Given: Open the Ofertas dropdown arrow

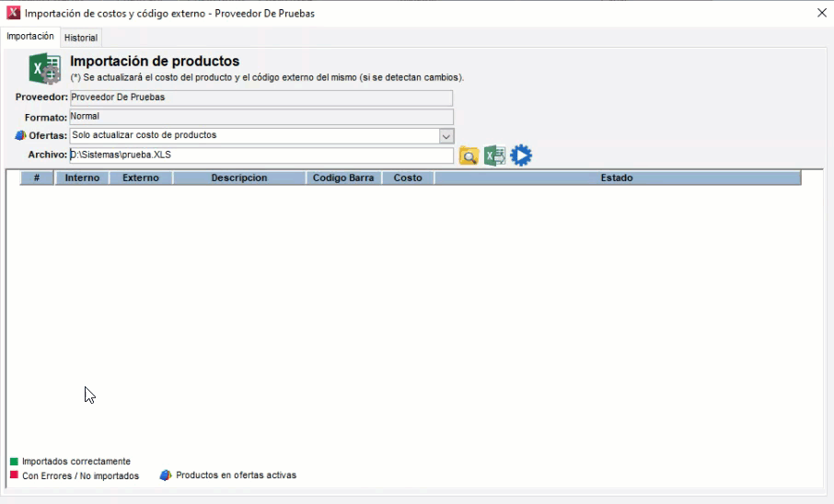Looking at the screenshot, I should coord(446,136).
